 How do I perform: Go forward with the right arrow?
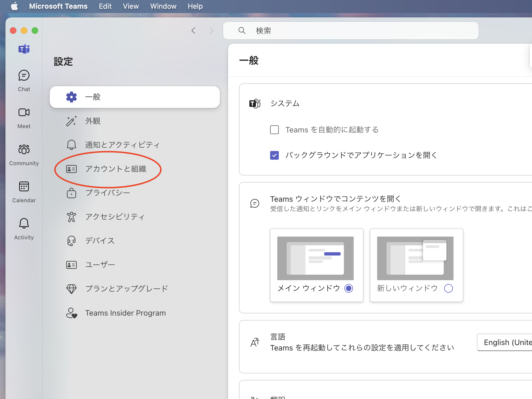[x=211, y=31]
